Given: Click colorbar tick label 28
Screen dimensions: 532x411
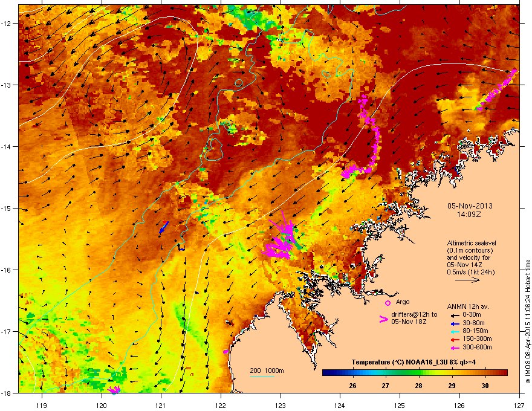Looking at the screenshot, I should tap(419, 386).
